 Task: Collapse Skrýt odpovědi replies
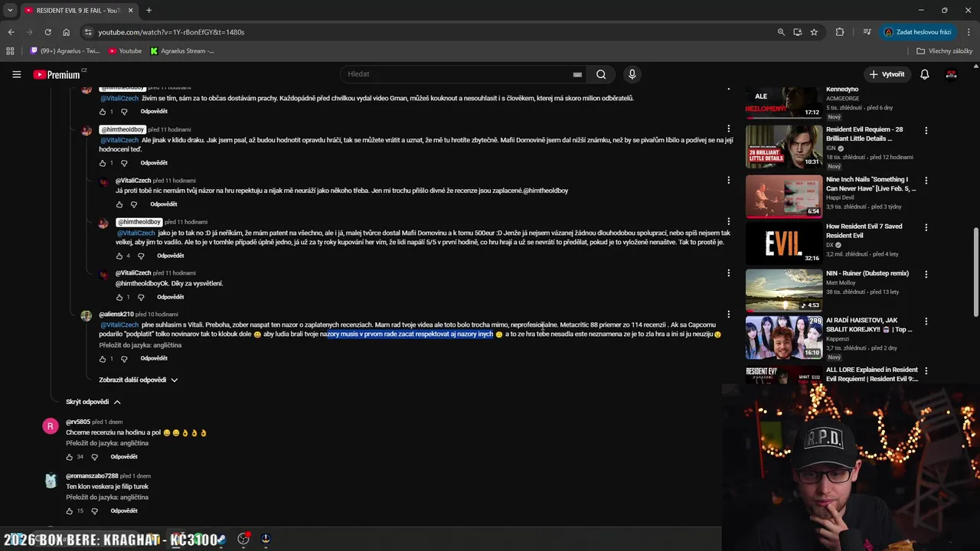coord(93,402)
